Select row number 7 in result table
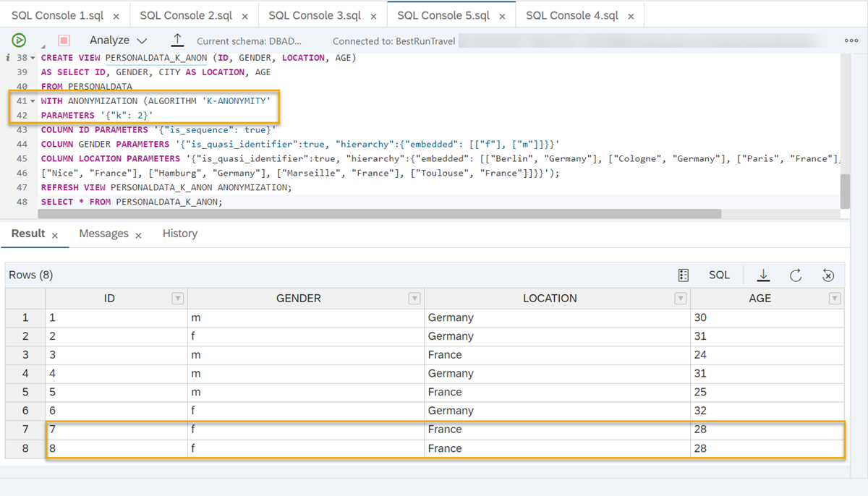 [x=25, y=429]
